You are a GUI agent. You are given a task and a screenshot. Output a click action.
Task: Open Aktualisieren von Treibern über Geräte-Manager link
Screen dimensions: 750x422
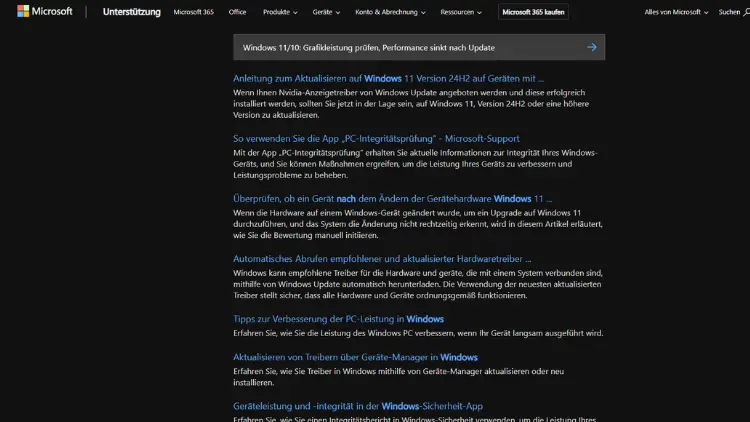[355, 357]
